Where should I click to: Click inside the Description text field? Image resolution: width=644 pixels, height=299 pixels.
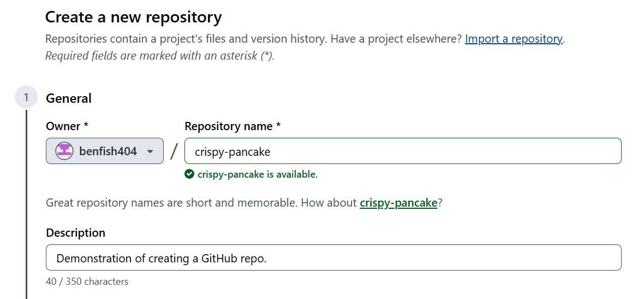(333, 257)
